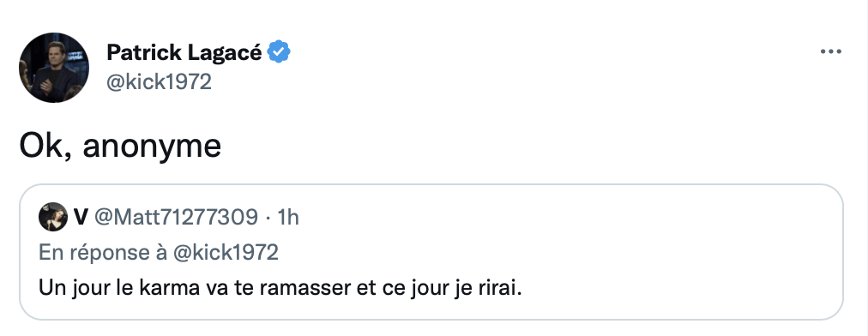Open the three-dot more options menu
The height and width of the screenshot is (336, 868).
pyautogui.click(x=830, y=52)
